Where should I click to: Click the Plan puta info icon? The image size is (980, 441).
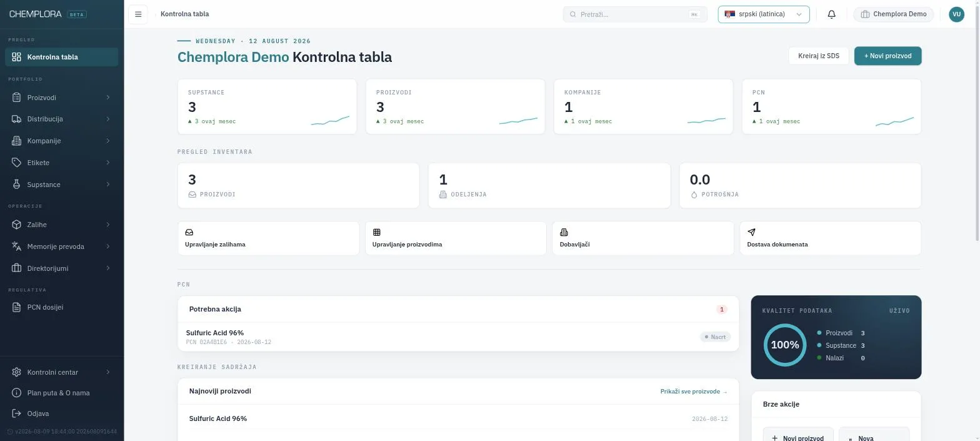[x=17, y=393]
